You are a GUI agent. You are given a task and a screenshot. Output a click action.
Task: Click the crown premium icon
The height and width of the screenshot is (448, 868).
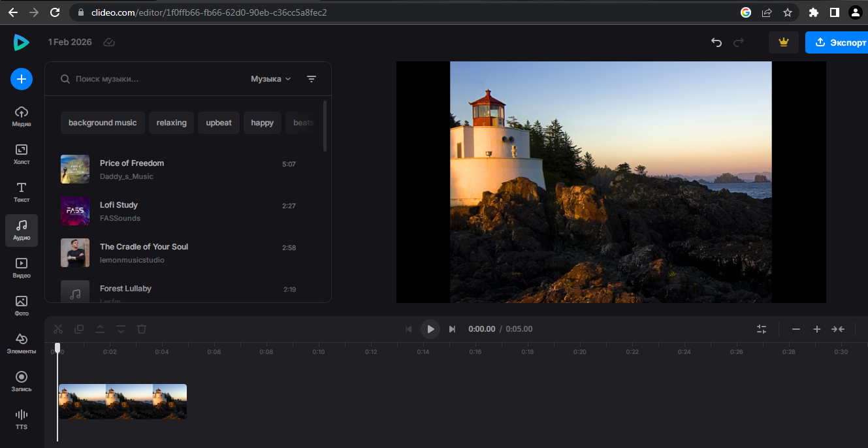click(x=784, y=42)
